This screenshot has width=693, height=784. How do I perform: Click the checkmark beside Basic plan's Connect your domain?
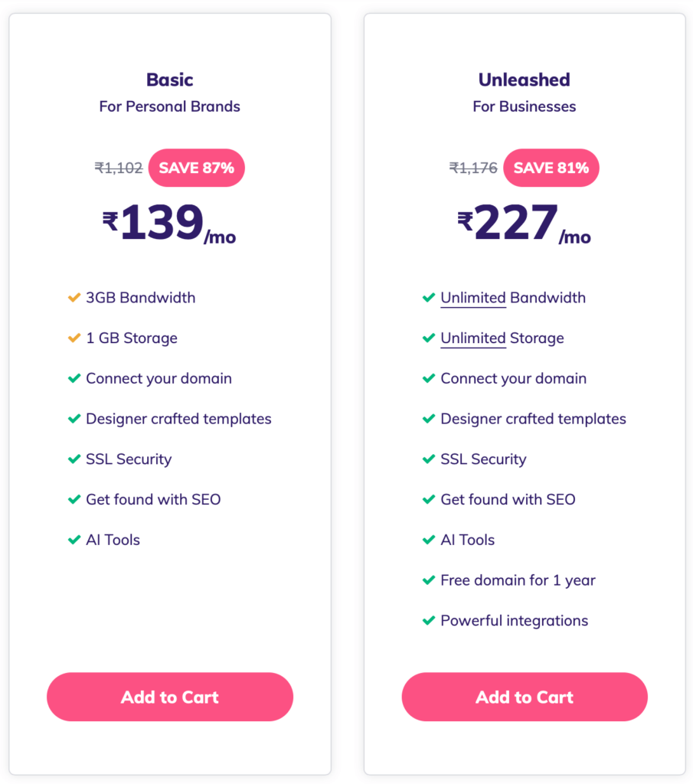tap(74, 378)
